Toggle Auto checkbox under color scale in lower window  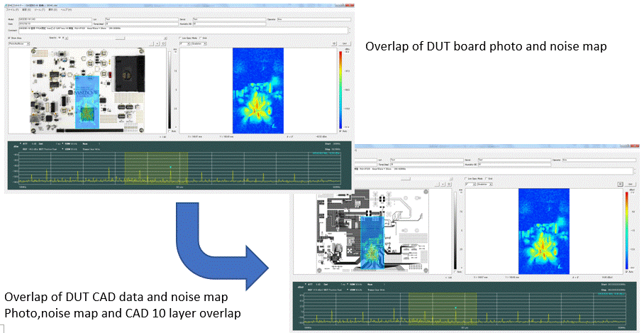[x=626, y=272]
